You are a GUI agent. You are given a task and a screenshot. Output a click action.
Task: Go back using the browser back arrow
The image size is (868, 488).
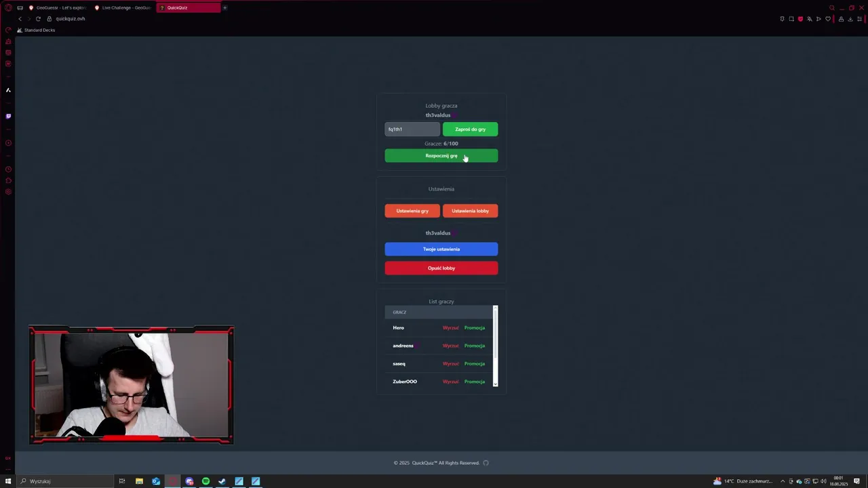(x=20, y=19)
